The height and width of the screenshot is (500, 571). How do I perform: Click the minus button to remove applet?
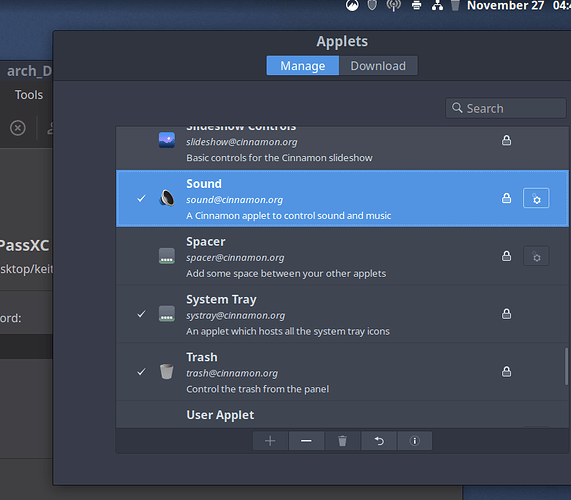[306, 441]
